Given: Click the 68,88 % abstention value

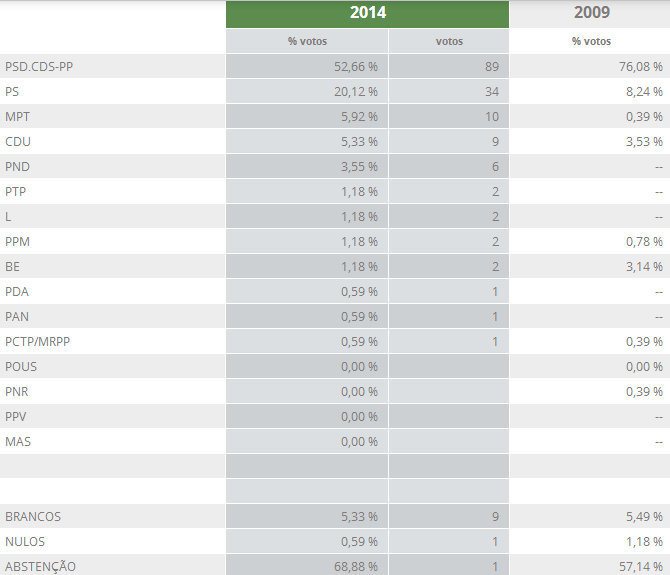Looking at the screenshot, I should (356, 567).
